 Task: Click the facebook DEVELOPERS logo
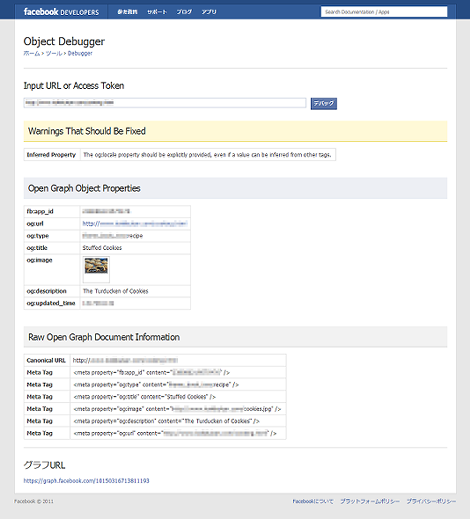61,12
